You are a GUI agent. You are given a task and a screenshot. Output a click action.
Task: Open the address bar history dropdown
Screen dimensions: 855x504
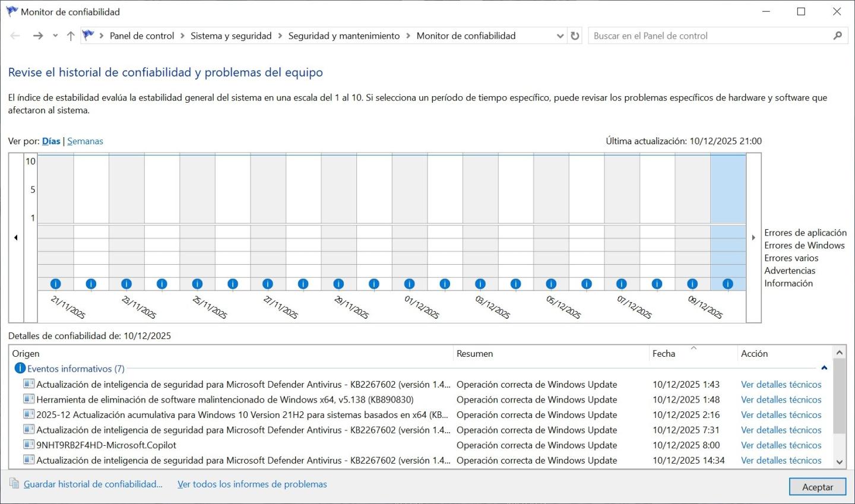(560, 36)
